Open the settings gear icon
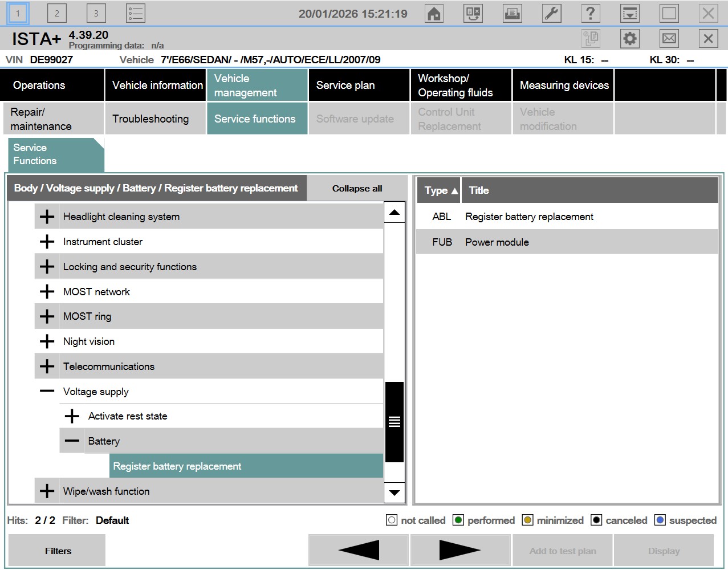 pos(630,39)
